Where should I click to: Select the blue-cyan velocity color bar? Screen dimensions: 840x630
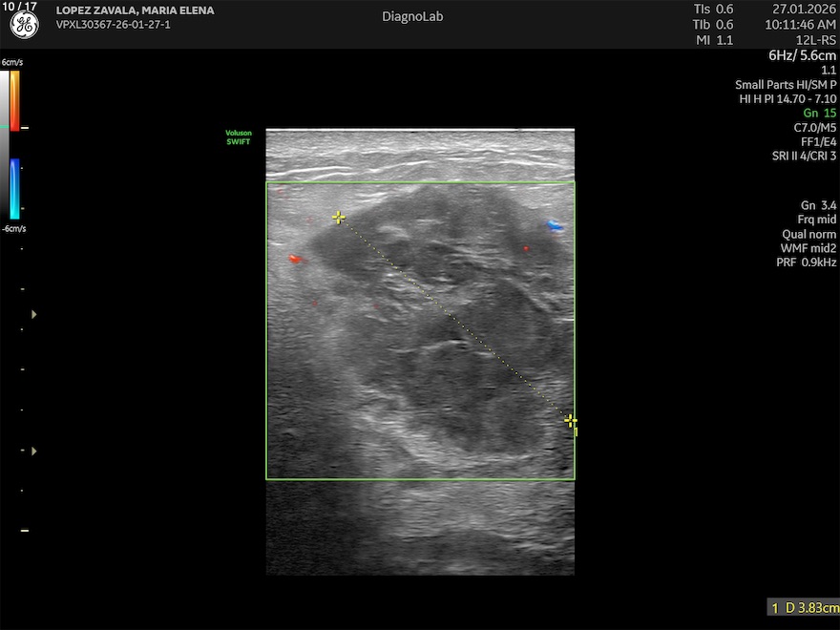tap(14, 188)
